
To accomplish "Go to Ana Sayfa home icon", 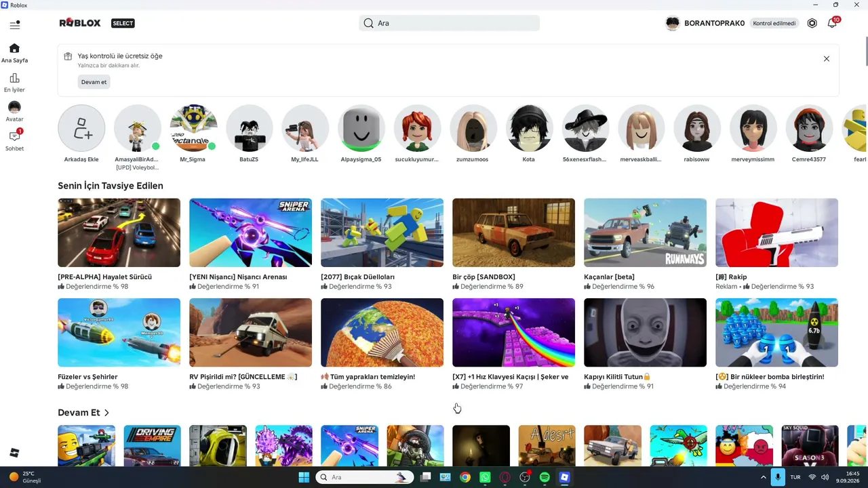I will coord(14,48).
